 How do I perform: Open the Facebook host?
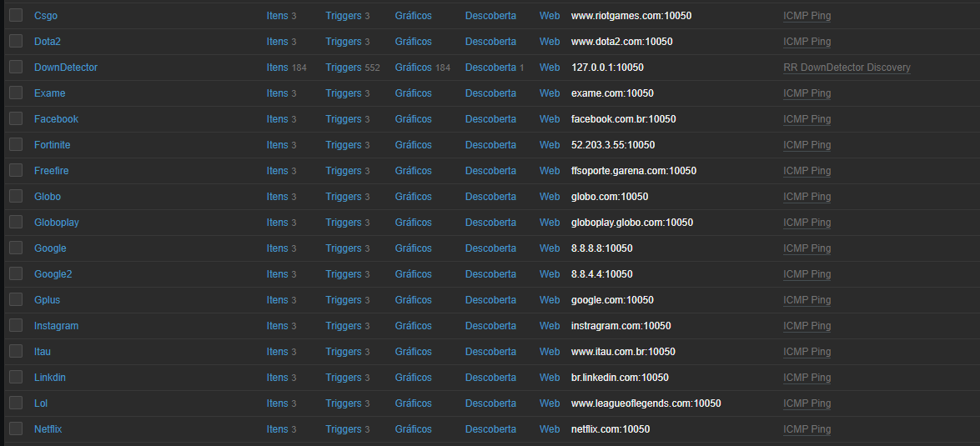coord(56,118)
